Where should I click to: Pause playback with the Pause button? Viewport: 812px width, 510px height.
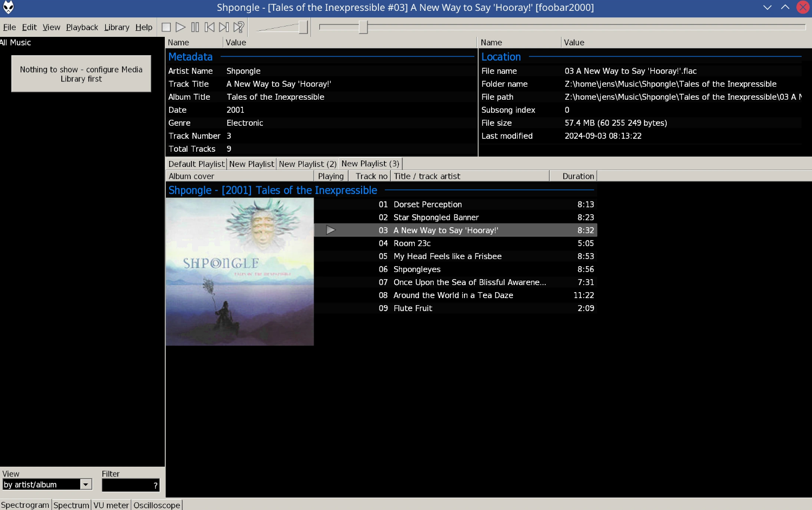pos(195,27)
